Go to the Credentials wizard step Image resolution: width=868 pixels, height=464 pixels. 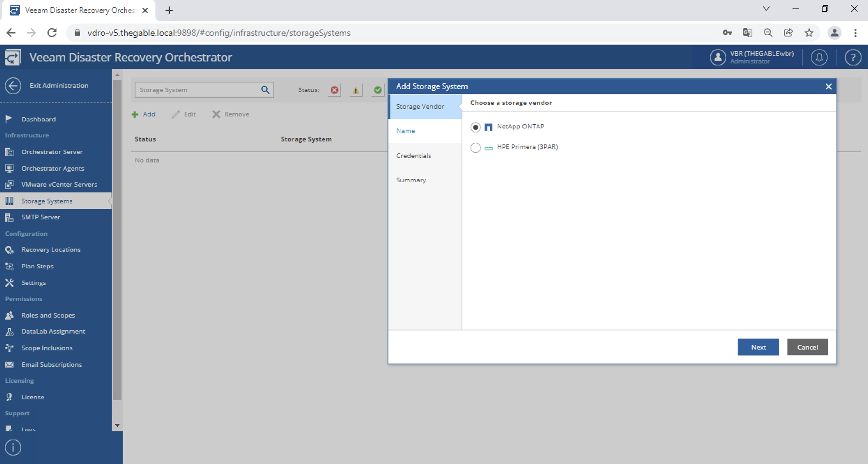point(425,156)
